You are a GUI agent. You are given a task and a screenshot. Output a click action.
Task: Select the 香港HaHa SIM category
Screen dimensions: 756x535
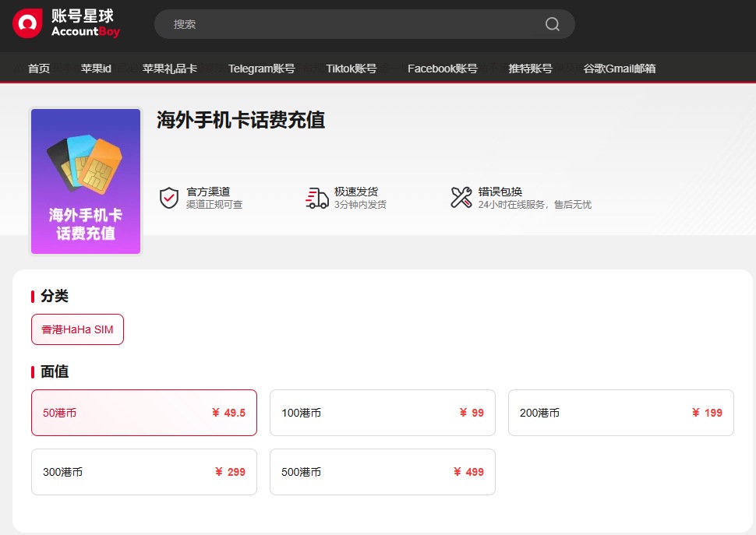pos(77,329)
